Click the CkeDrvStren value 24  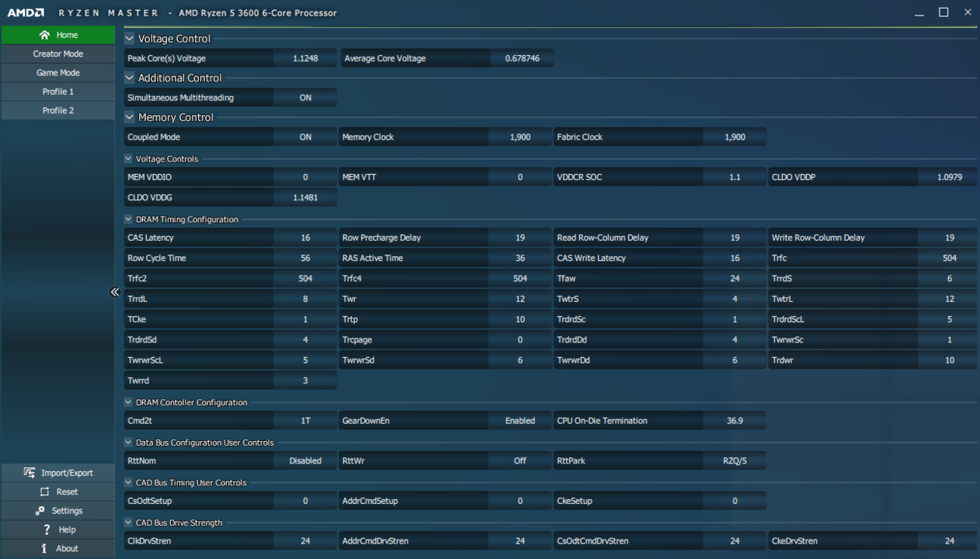pos(949,541)
